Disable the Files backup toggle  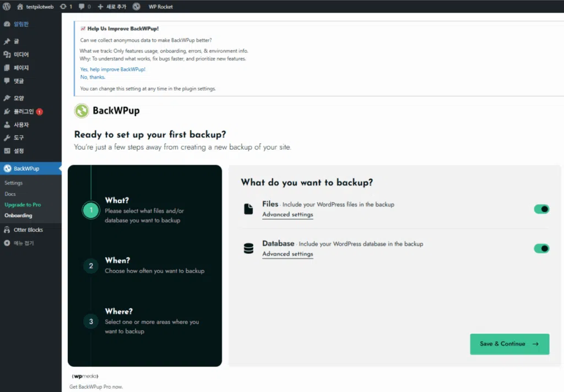(x=541, y=209)
